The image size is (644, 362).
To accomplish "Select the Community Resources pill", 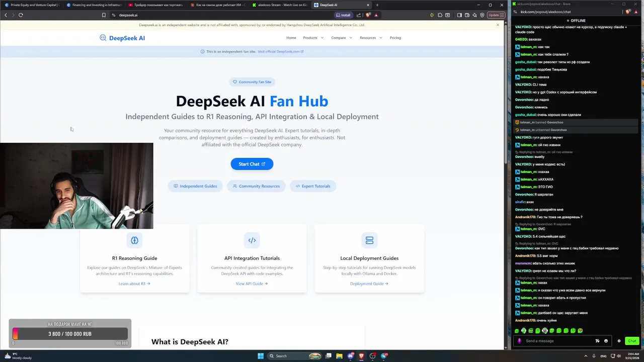I will [256, 186].
